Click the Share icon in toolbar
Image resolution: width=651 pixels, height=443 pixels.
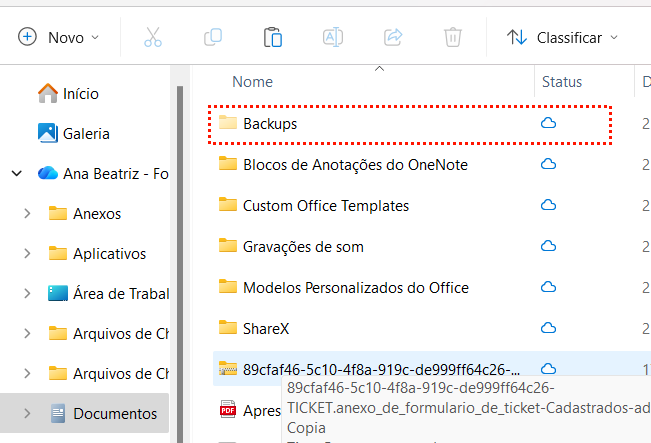pyautogui.click(x=393, y=38)
